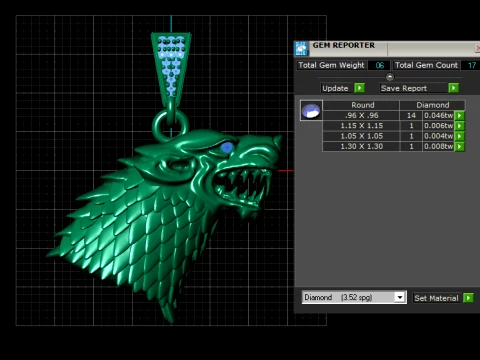
Task: Click green arrow on the .96 X .96 row
Action: (x=460, y=115)
